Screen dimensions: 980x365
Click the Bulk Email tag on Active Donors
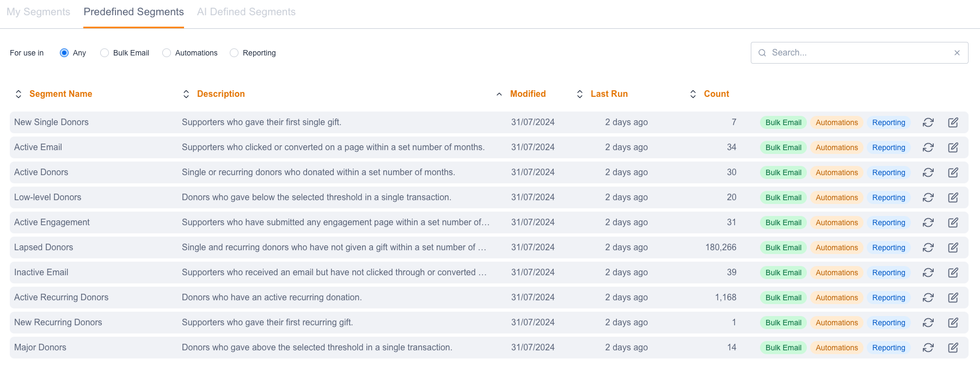(x=783, y=172)
